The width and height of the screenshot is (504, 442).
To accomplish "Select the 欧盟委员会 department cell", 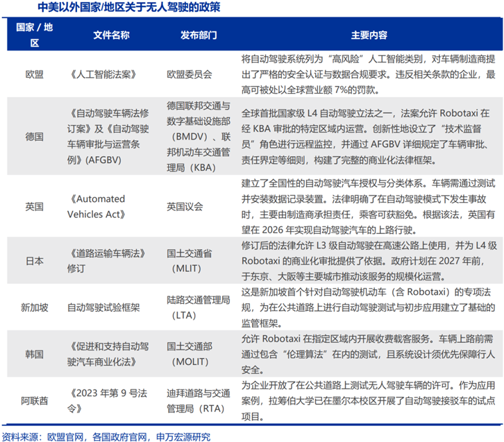I will pos(189,75).
